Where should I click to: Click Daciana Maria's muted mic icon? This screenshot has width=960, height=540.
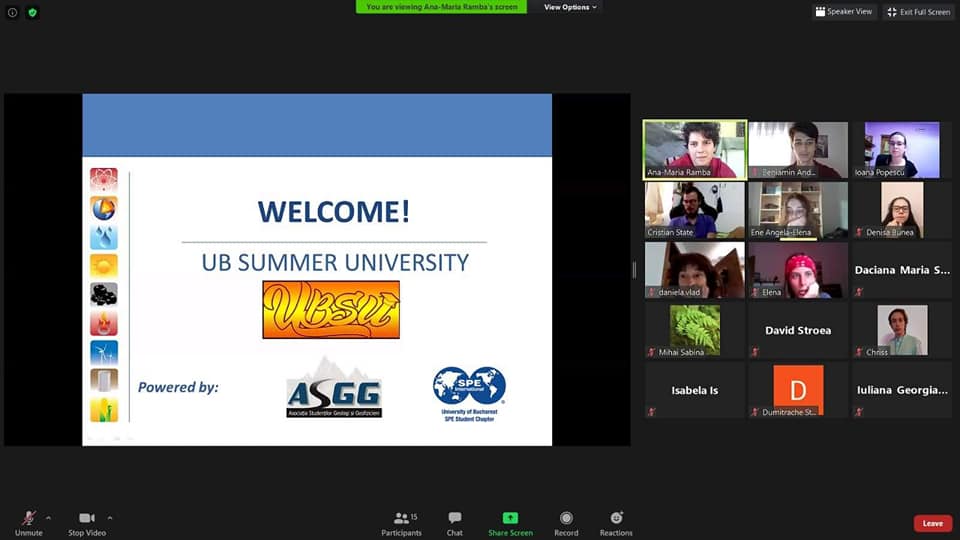click(859, 292)
